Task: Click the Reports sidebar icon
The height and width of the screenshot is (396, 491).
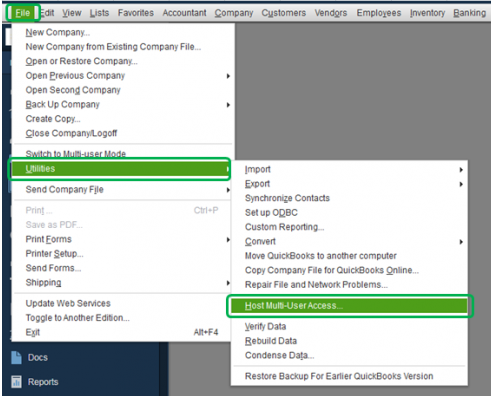Action: point(16,382)
